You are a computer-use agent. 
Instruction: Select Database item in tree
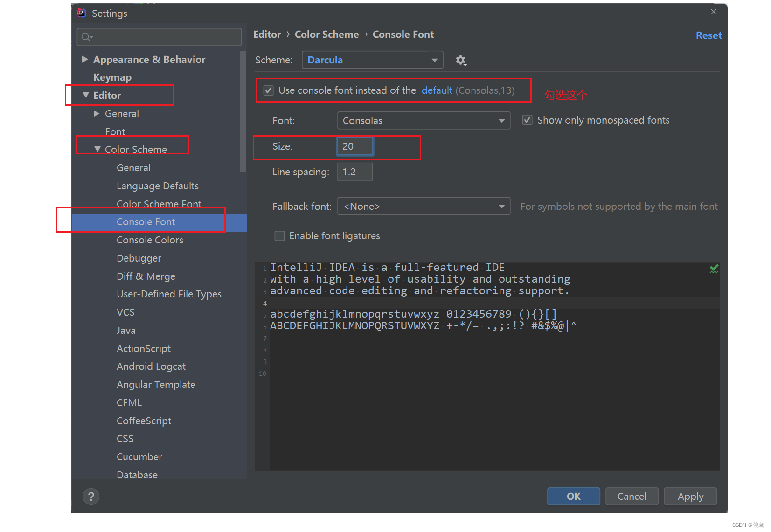(137, 475)
